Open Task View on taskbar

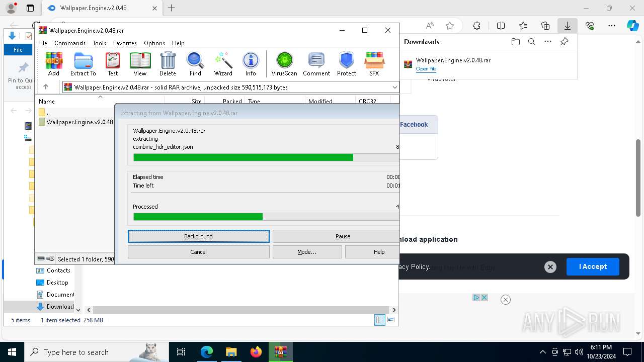pyautogui.click(x=181, y=352)
